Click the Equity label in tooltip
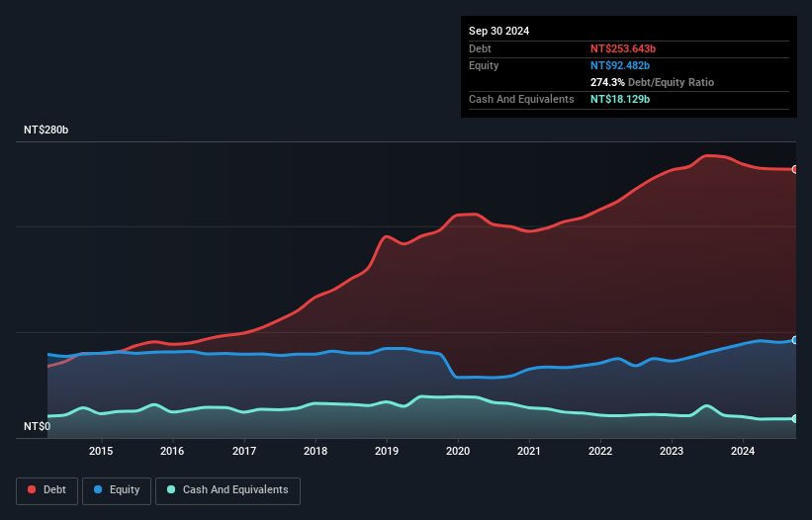812x520 pixels. [x=484, y=65]
